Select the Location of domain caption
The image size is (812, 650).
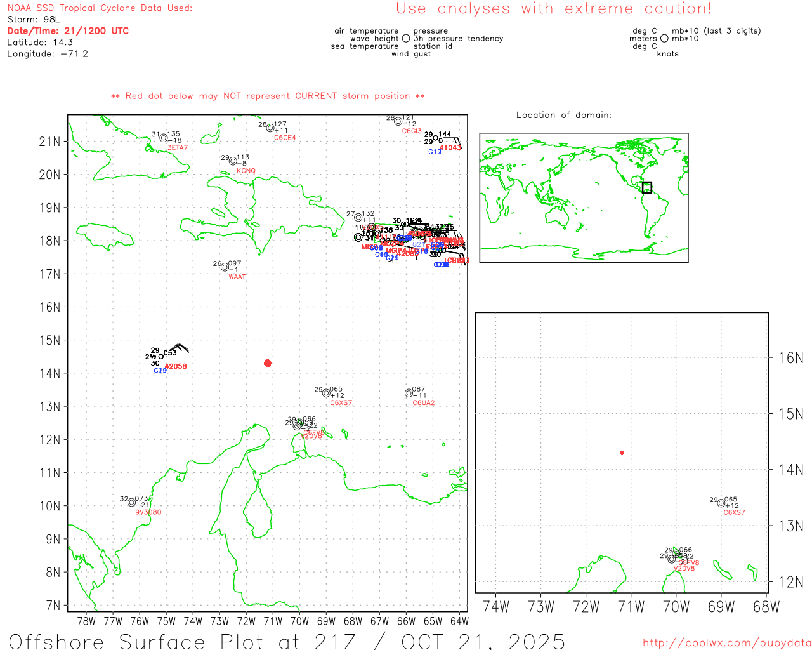coord(564,115)
